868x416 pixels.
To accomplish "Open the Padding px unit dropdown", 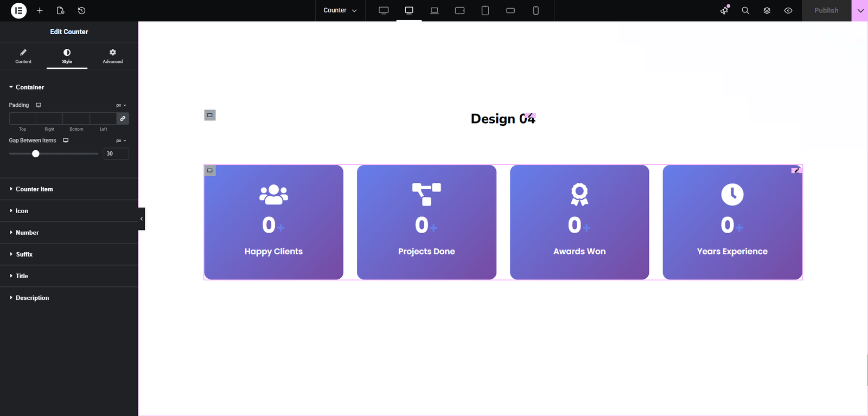I will click(x=121, y=105).
